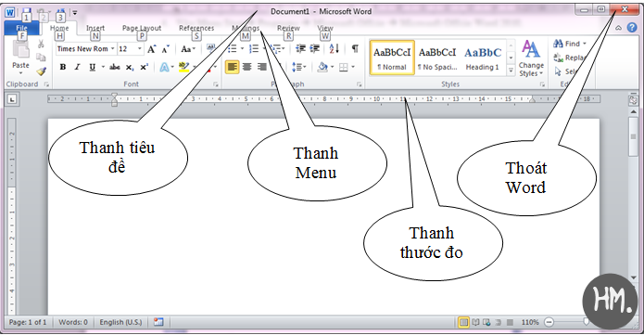The width and height of the screenshot is (644, 335).
Task: Apply the Normal style
Action: pyautogui.click(x=392, y=58)
